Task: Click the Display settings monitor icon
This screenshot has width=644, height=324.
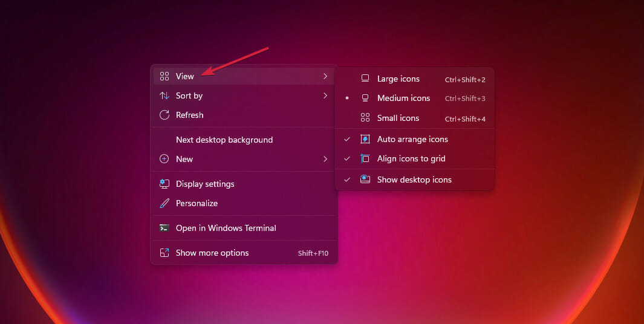Action: 164,184
